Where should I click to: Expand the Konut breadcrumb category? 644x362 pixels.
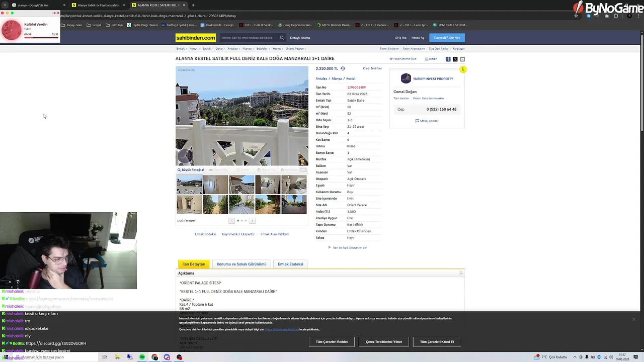[x=194, y=49]
